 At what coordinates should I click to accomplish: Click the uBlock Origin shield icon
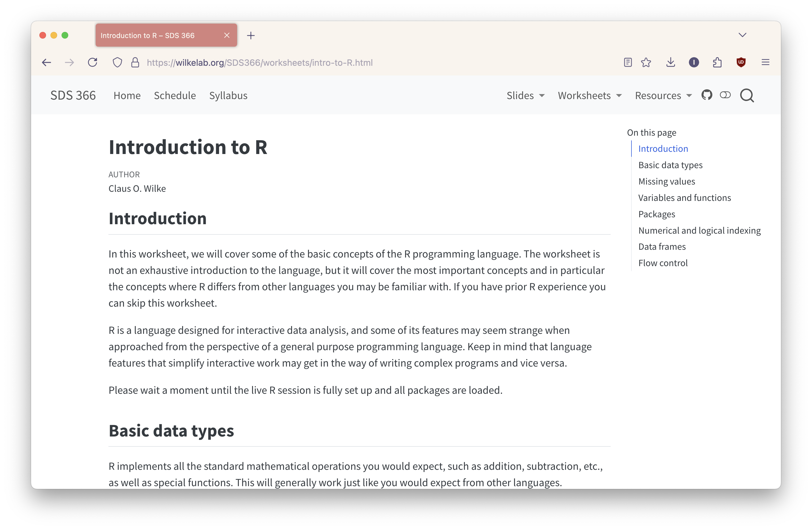point(741,62)
